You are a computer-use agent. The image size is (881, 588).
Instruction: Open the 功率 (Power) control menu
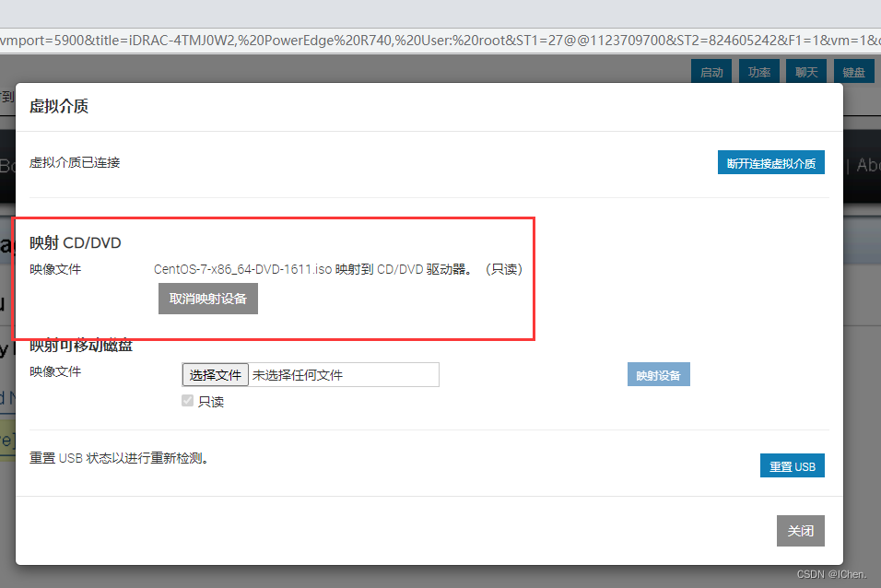point(758,70)
